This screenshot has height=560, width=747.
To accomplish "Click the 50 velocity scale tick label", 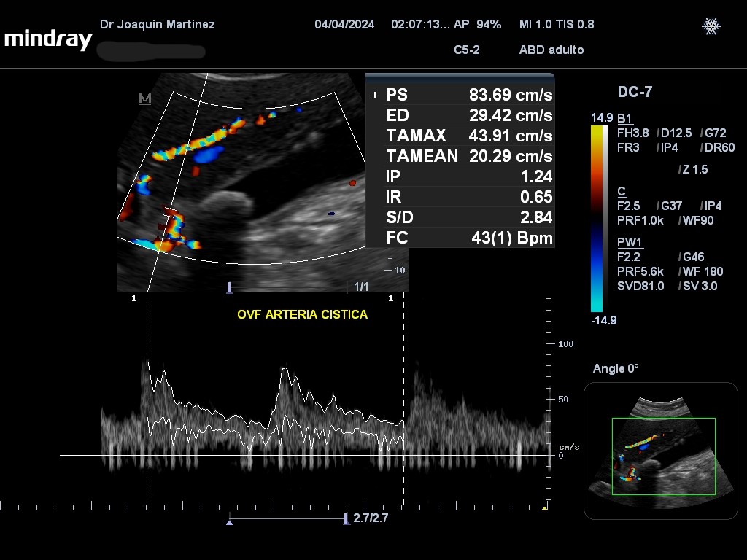I will 563,399.
